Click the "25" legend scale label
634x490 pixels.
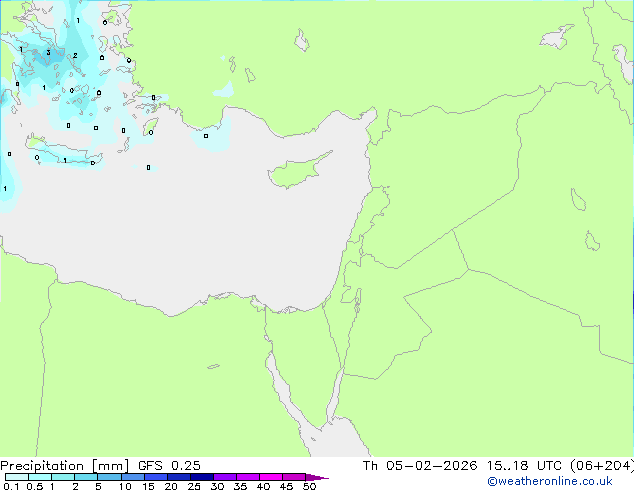coord(194,486)
